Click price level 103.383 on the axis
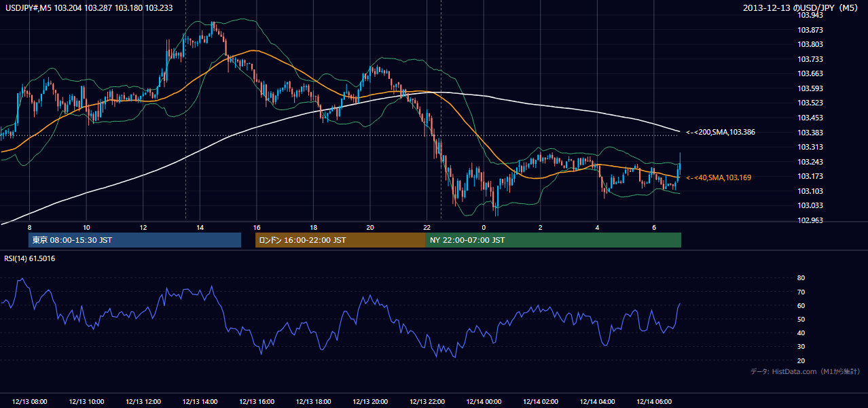The height and width of the screenshot is (408, 868). (810, 133)
